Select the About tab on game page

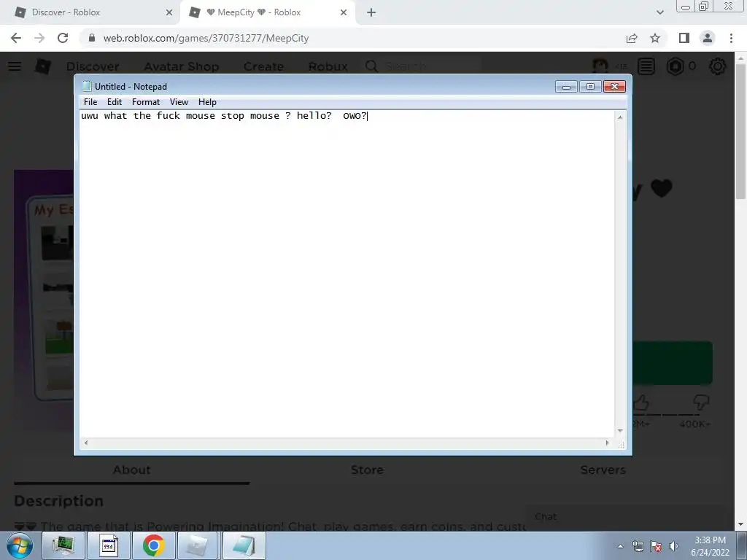tap(131, 470)
